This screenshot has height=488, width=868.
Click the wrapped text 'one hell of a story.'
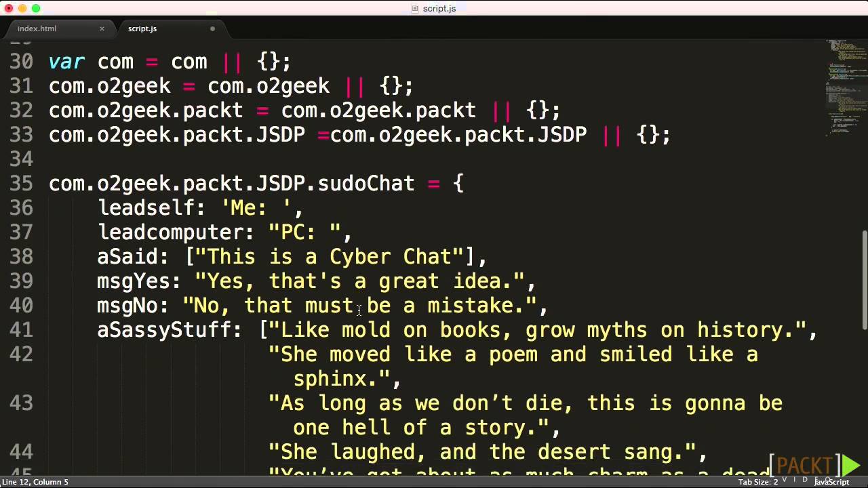pyautogui.click(x=415, y=428)
